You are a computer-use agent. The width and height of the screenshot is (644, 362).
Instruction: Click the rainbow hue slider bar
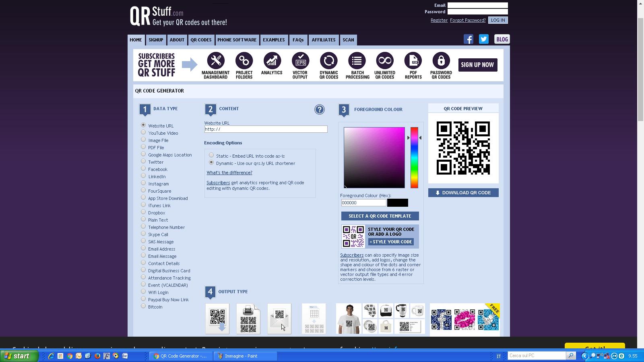[x=414, y=158]
